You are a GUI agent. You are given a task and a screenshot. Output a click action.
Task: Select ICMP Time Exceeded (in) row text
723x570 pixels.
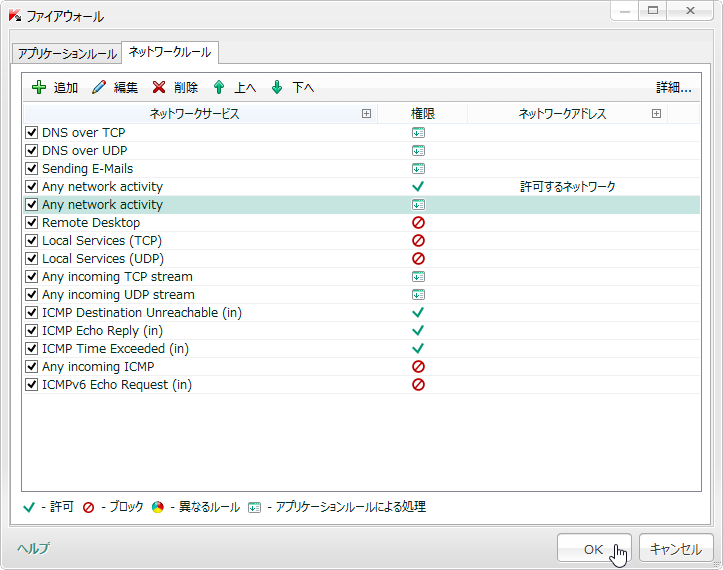[115, 349]
